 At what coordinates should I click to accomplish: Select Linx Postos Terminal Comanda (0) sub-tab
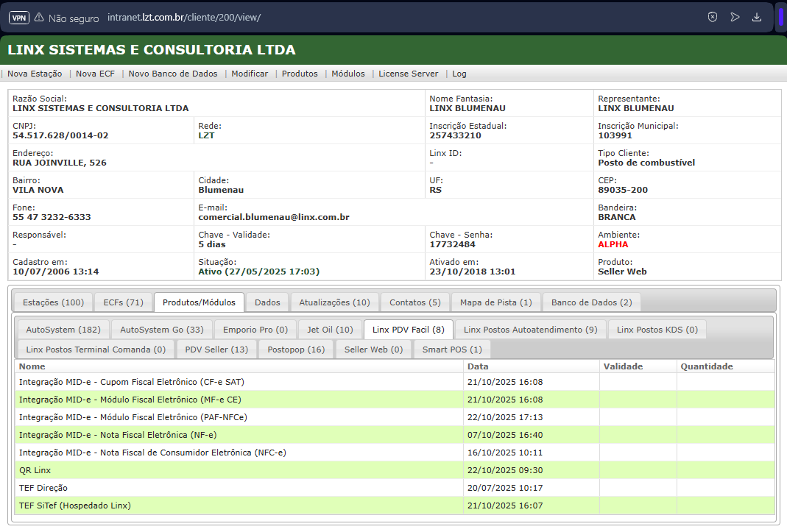(96, 350)
